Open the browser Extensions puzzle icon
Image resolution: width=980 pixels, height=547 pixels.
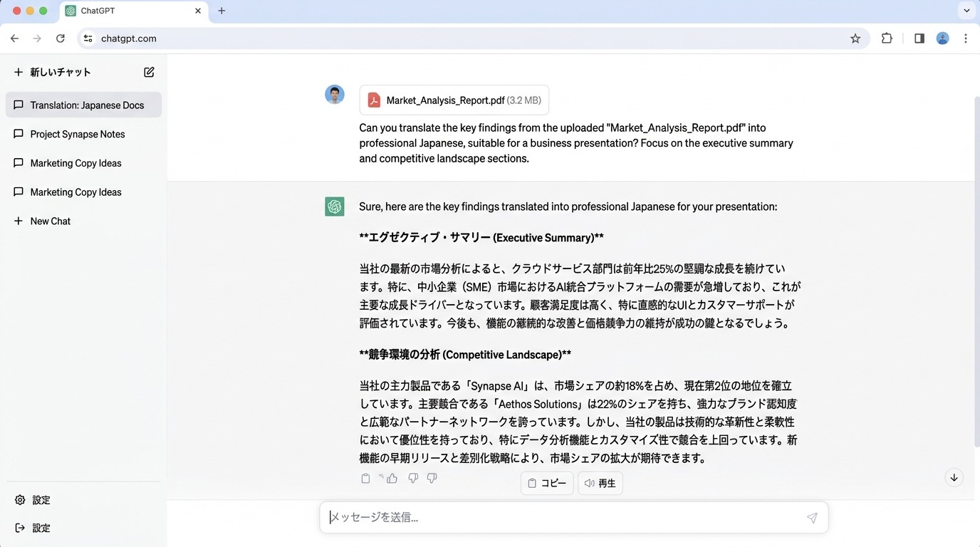pos(887,38)
